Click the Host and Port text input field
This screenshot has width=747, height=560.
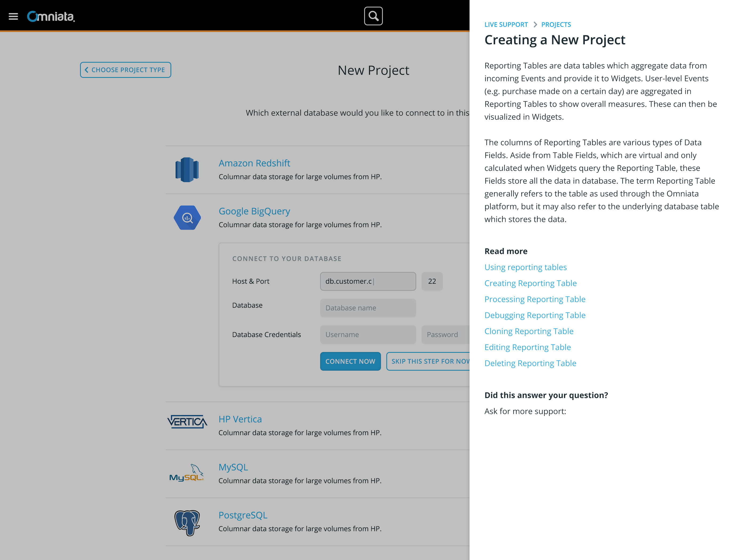coord(368,281)
